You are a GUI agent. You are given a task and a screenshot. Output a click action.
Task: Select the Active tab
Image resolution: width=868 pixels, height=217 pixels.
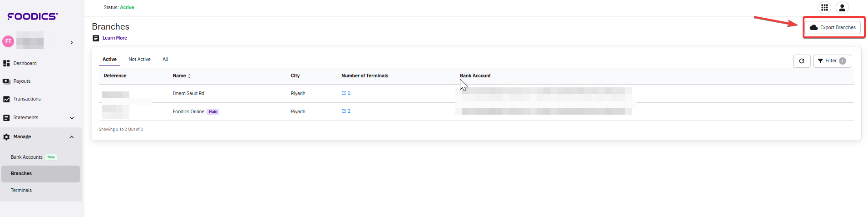pos(109,60)
